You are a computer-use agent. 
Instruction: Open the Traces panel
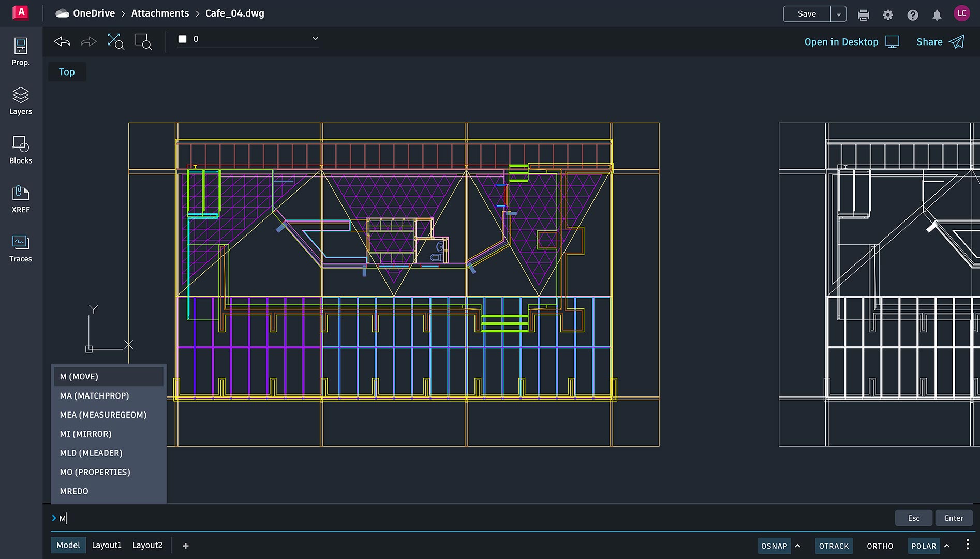21,248
